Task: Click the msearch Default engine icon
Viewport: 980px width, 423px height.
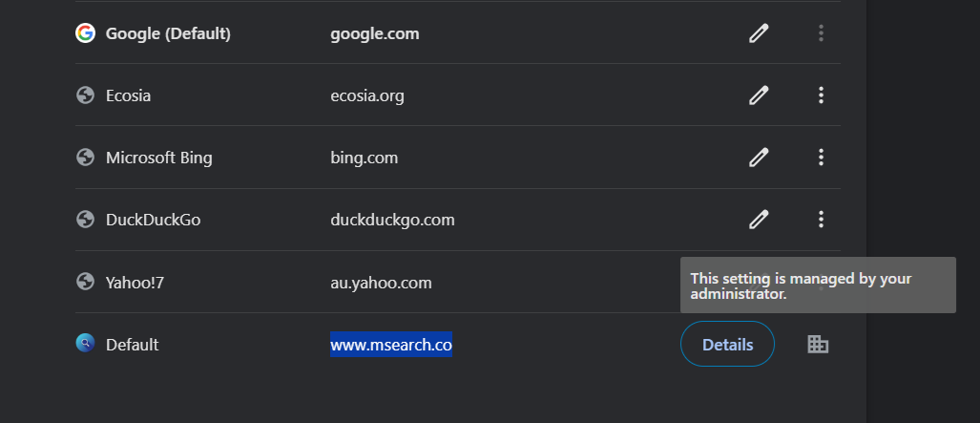Action: [x=85, y=344]
